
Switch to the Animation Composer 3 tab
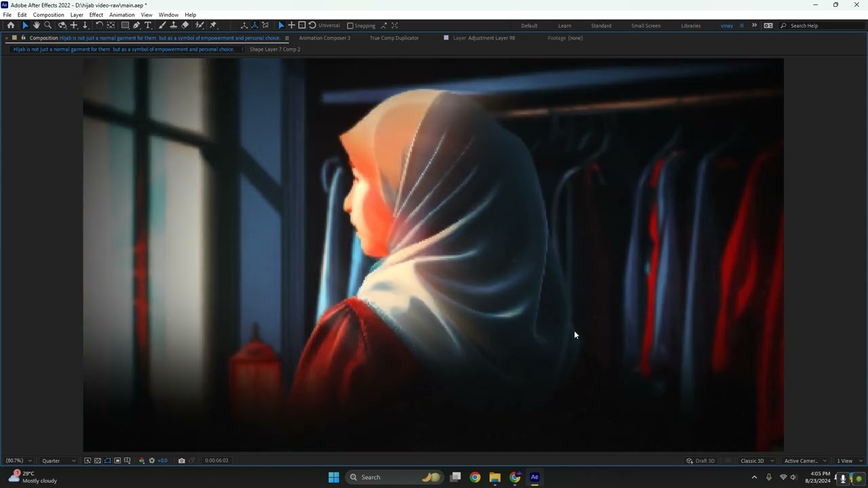pyautogui.click(x=325, y=38)
